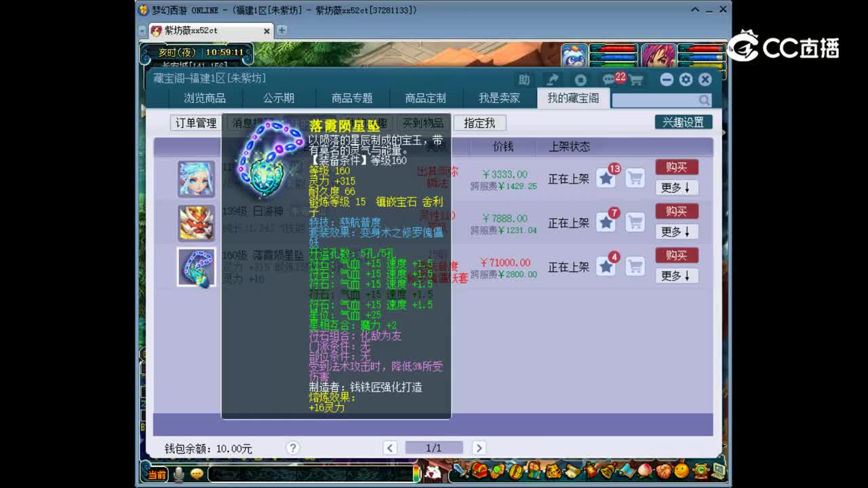Click the 钱包余额 10.00元 text

208,449
